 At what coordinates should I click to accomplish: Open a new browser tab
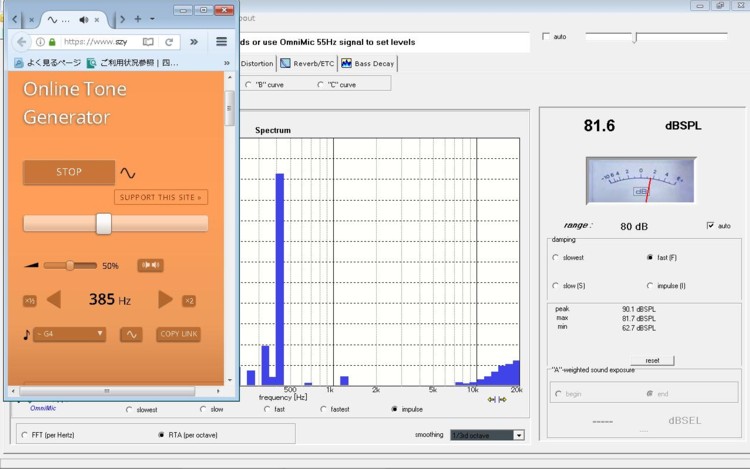[138, 19]
